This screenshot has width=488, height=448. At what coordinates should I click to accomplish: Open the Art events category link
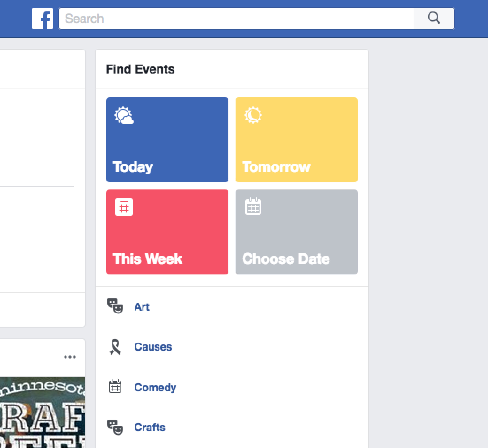(x=142, y=307)
